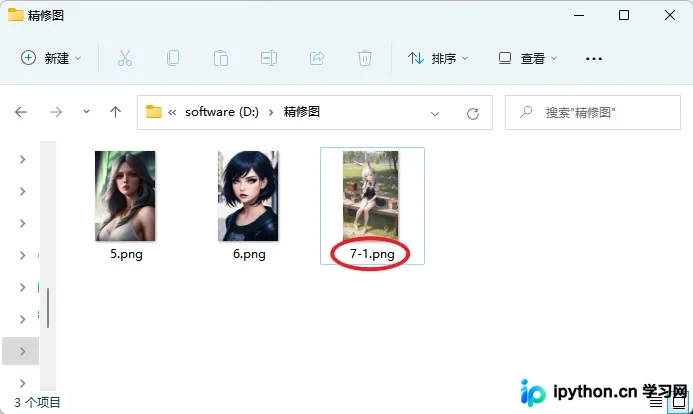This screenshot has width=693, height=414.
Task: Click the Delete trash bin icon
Action: point(365,58)
